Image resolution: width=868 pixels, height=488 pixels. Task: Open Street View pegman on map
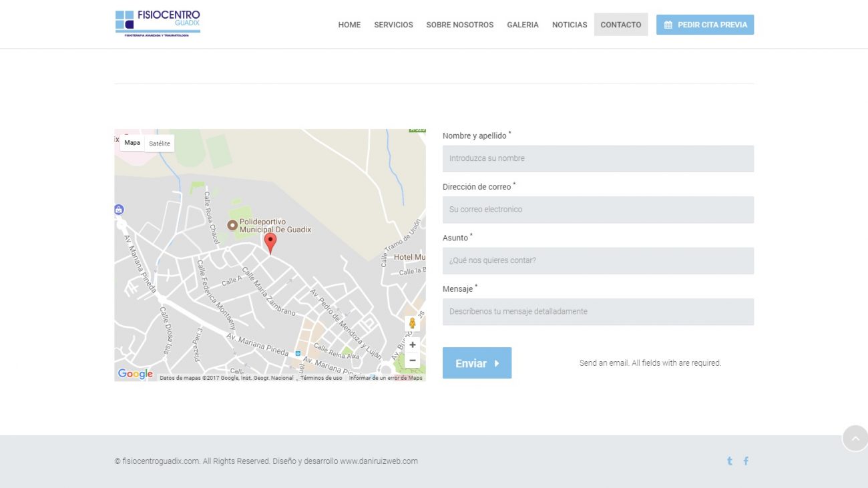(x=412, y=324)
